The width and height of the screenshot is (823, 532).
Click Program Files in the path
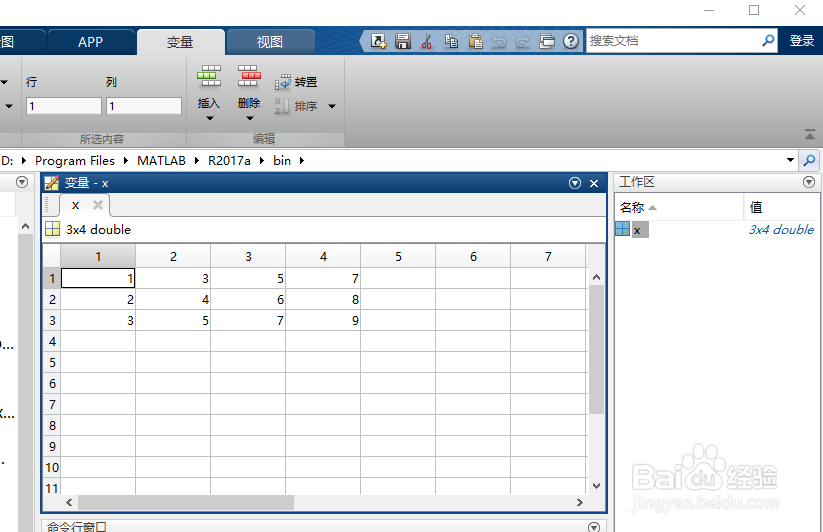click(x=75, y=161)
